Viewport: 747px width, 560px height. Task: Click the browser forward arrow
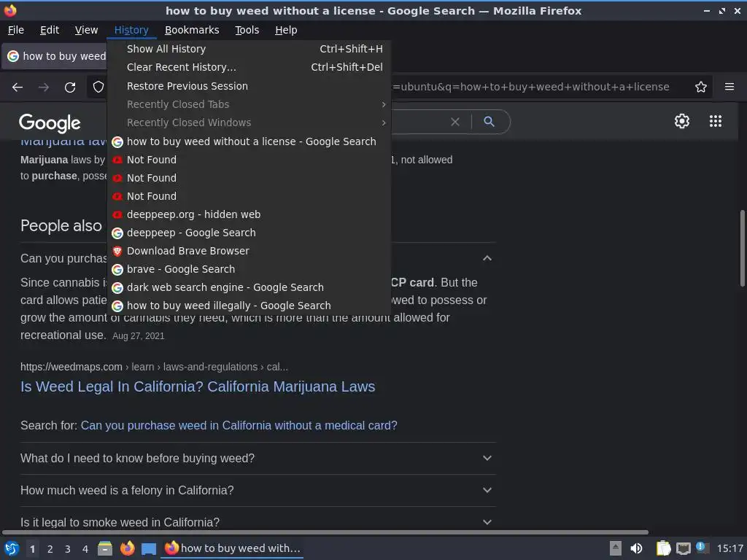43,87
